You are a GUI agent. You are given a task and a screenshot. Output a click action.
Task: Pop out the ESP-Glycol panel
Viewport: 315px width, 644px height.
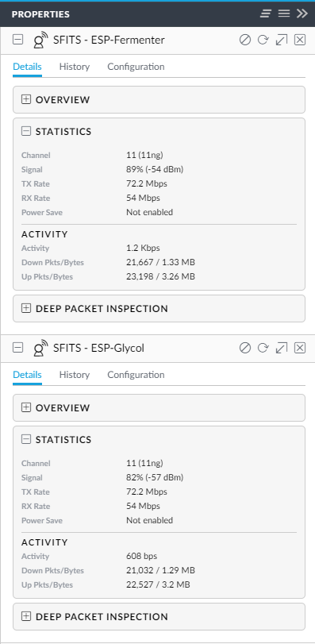pyautogui.click(x=282, y=348)
